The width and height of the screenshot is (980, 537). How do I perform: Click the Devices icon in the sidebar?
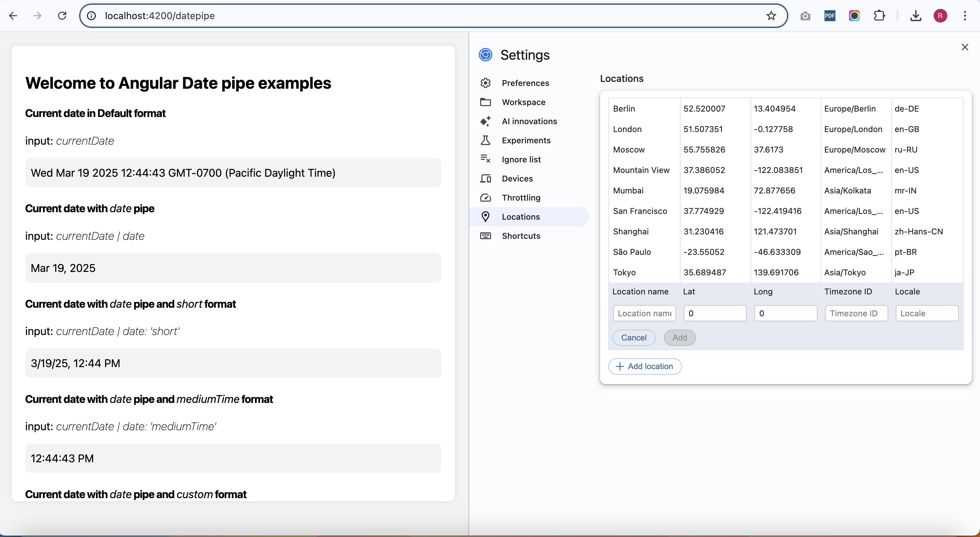click(x=486, y=178)
